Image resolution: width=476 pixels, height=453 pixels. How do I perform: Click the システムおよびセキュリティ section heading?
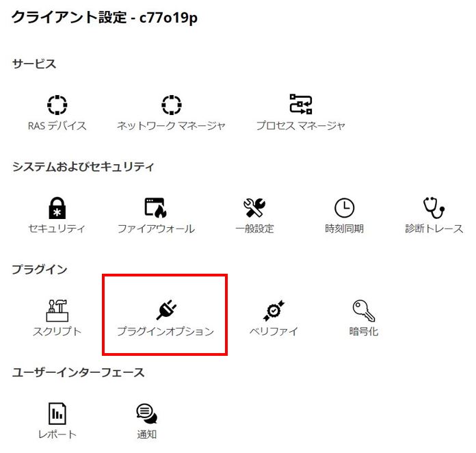pos(83,166)
